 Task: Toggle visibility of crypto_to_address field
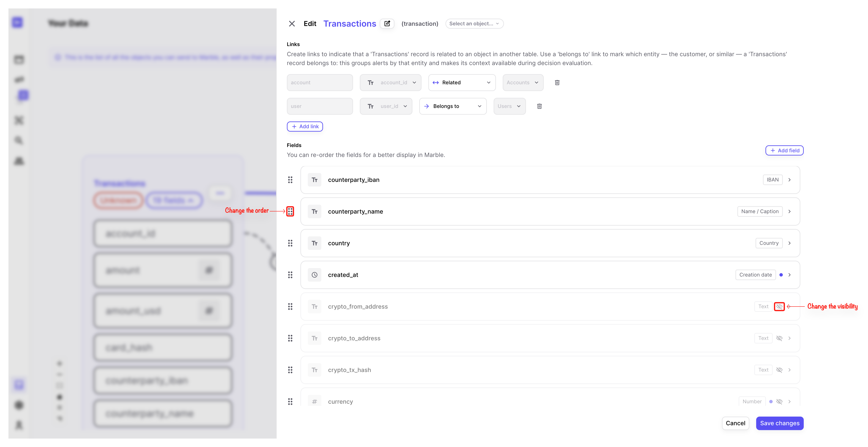pos(779,338)
